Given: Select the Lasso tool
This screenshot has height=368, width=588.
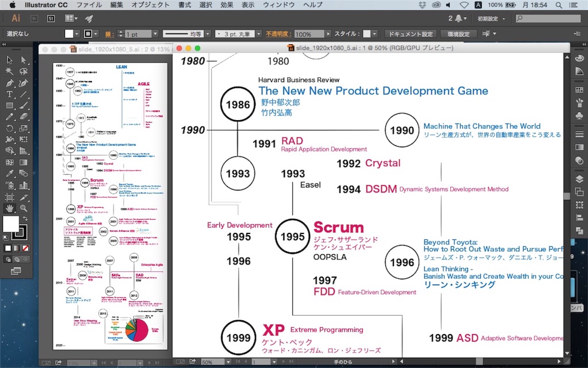Looking at the screenshot, I should (24, 71).
